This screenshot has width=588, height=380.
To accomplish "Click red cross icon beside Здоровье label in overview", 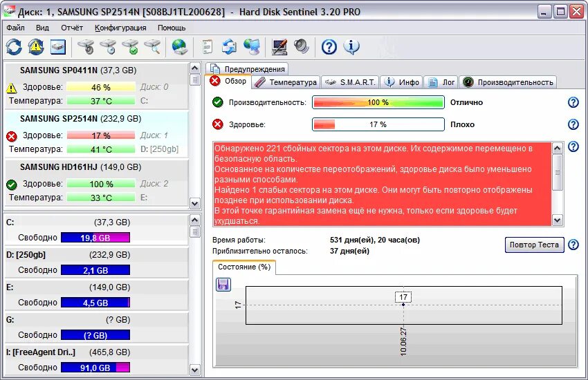I will [x=217, y=124].
